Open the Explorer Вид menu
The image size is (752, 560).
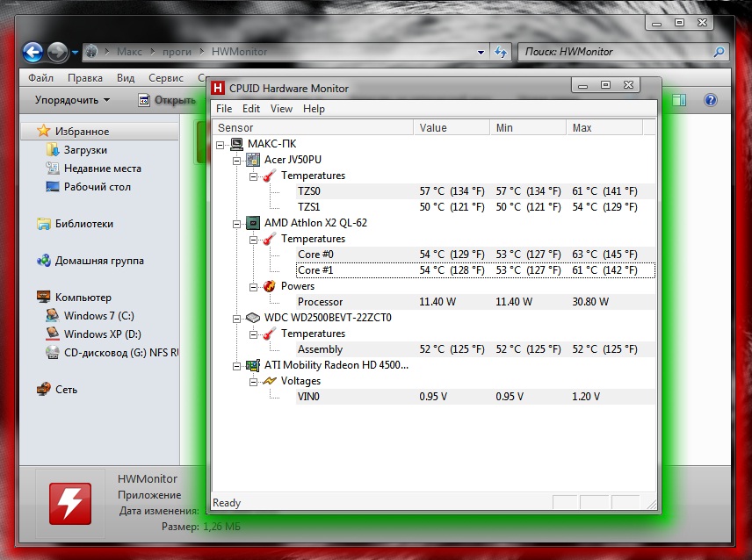click(x=126, y=77)
